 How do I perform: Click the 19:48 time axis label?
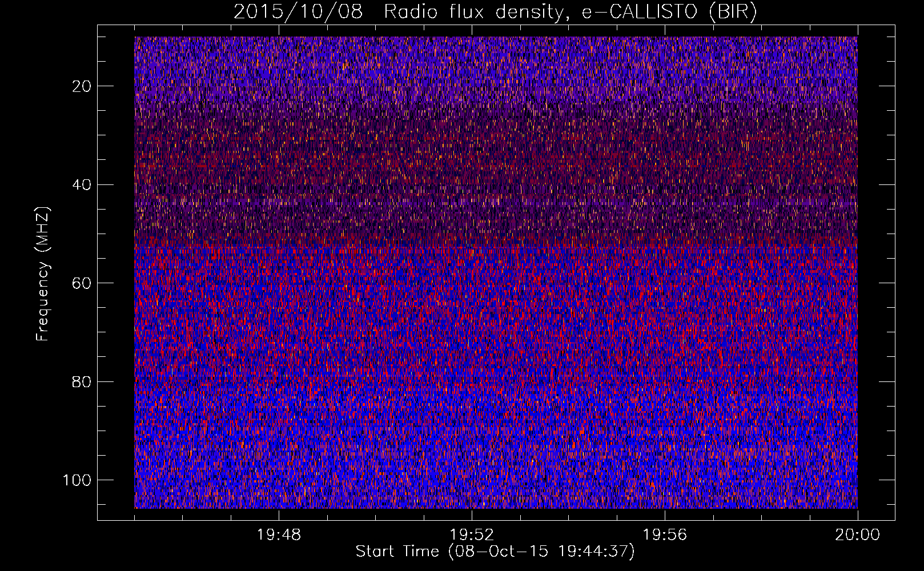(x=279, y=535)
